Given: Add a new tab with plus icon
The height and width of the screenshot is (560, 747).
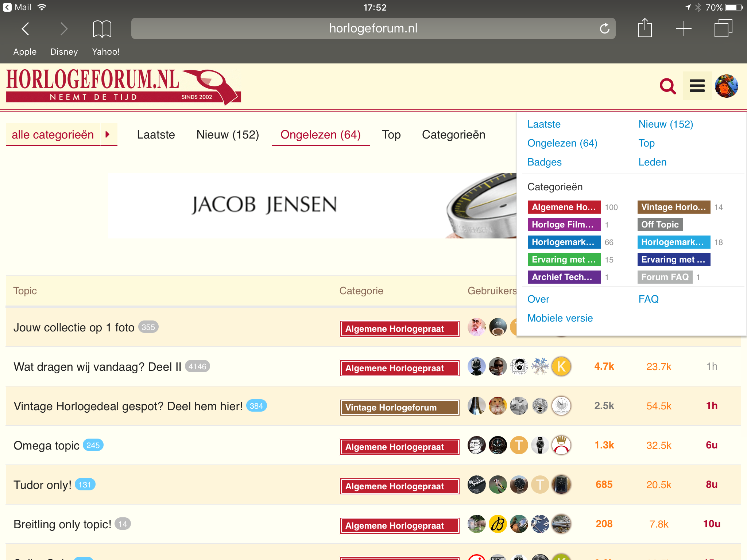Looking at the screenshot, I should point(684,28).
